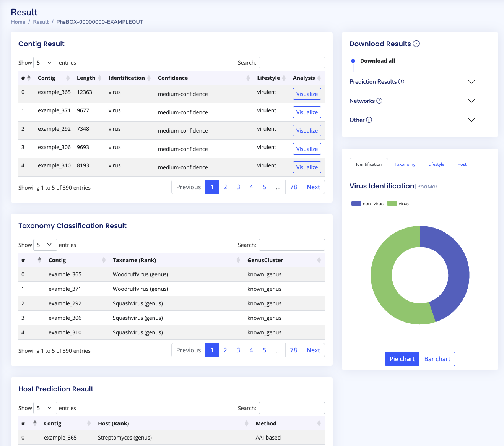Screen dimensions: 504x446
Task: Click Download all link
Action: pos(377,61)
